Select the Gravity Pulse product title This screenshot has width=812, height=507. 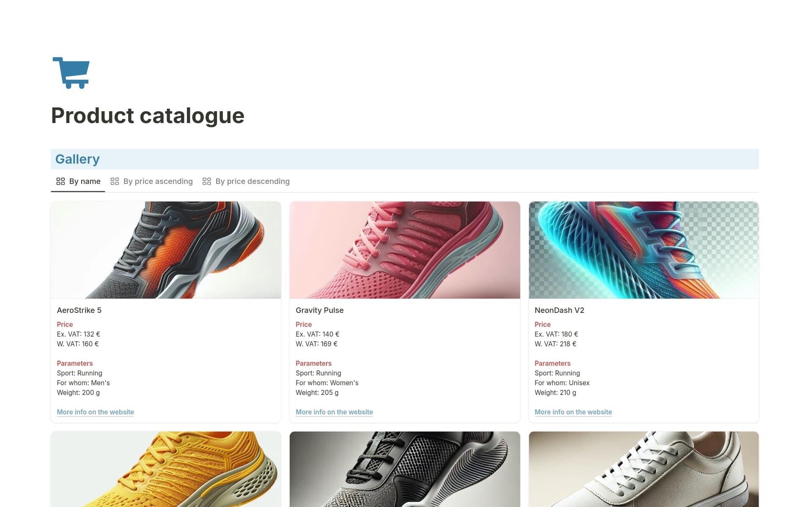click(x=319, y=310)
